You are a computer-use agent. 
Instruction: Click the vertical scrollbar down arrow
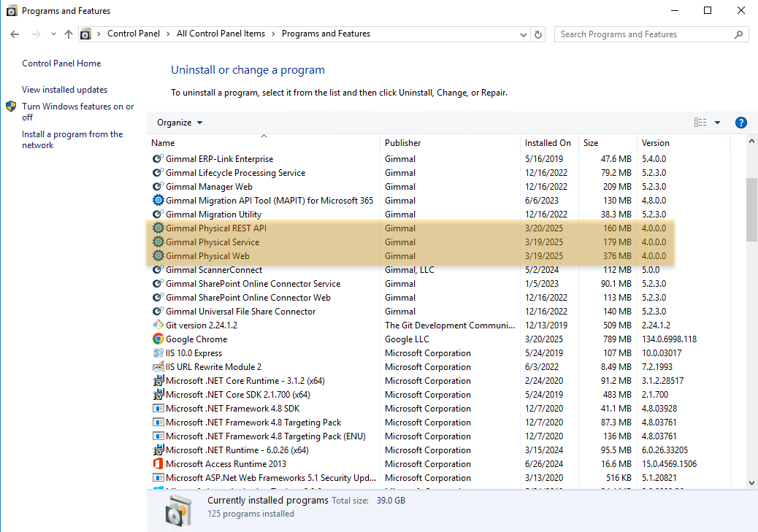coord(751,482)
